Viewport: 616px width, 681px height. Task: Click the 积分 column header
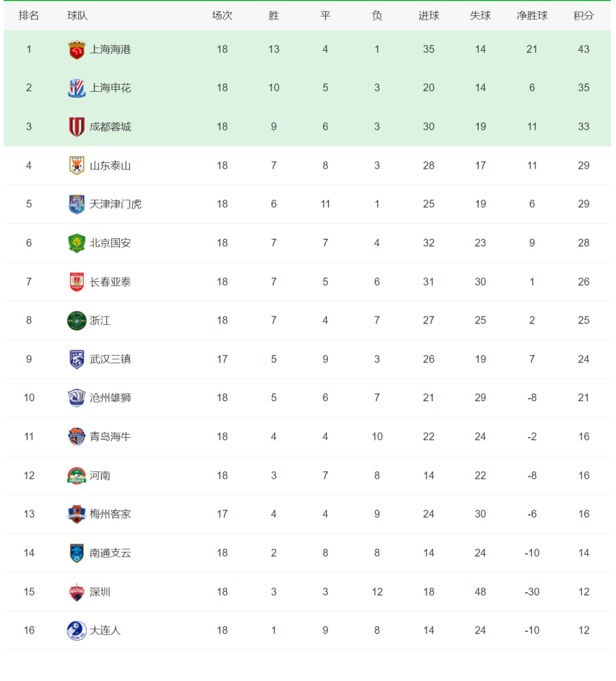583,16
